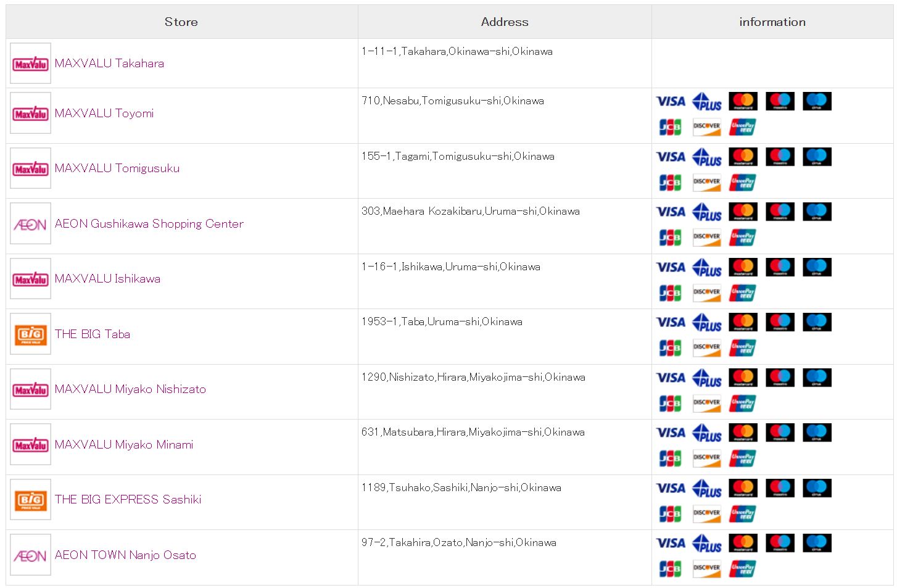Open the THE BIG Taba store link
This screenshot has height=588, width=897.
pyautogui.click(x=93, y=334)
